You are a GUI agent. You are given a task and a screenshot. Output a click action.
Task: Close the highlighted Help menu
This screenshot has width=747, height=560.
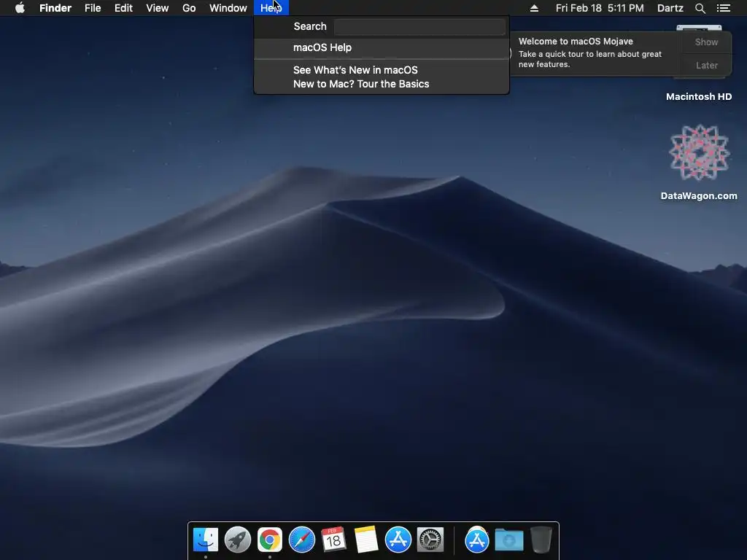click(271, 8)
